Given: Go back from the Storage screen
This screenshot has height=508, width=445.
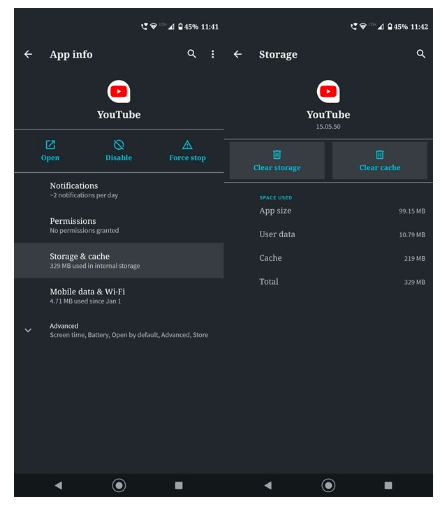Looking at the screenshot, I should coord(238,54).
